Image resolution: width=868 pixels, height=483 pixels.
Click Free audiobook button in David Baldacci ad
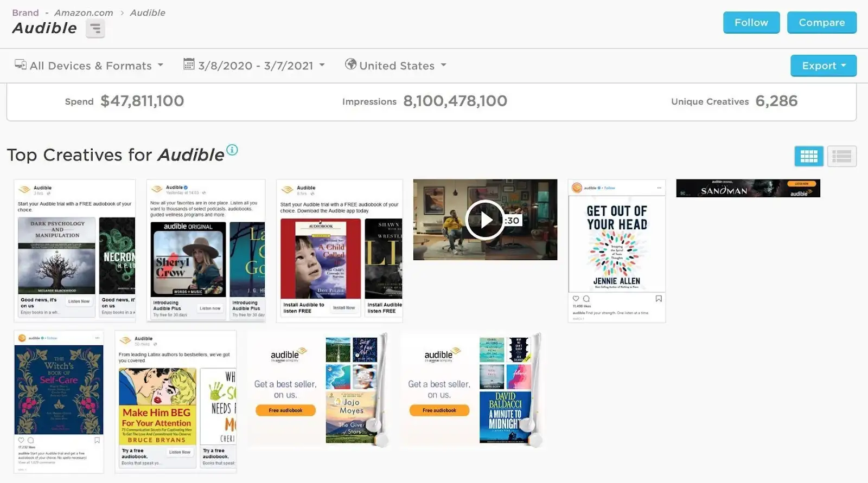(x=439, y=410)
